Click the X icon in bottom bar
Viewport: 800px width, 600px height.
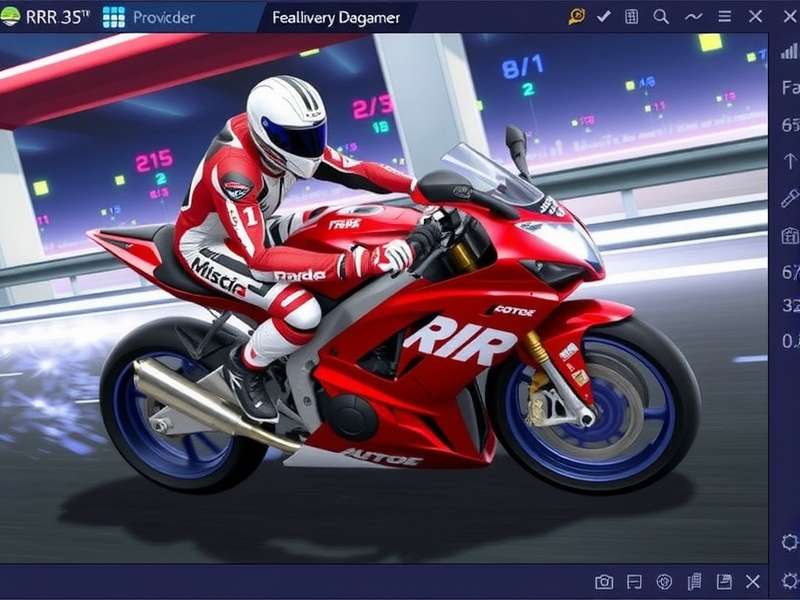click(x=753, y=581)
